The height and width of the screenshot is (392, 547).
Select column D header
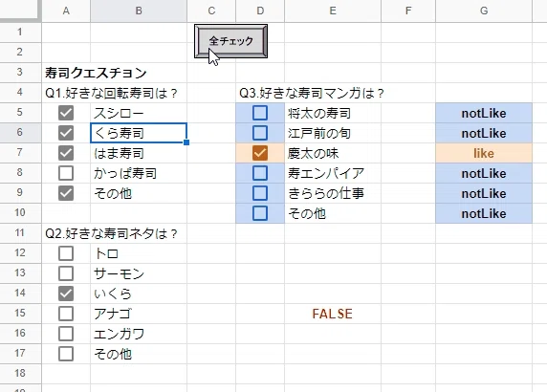coord(260,11)
